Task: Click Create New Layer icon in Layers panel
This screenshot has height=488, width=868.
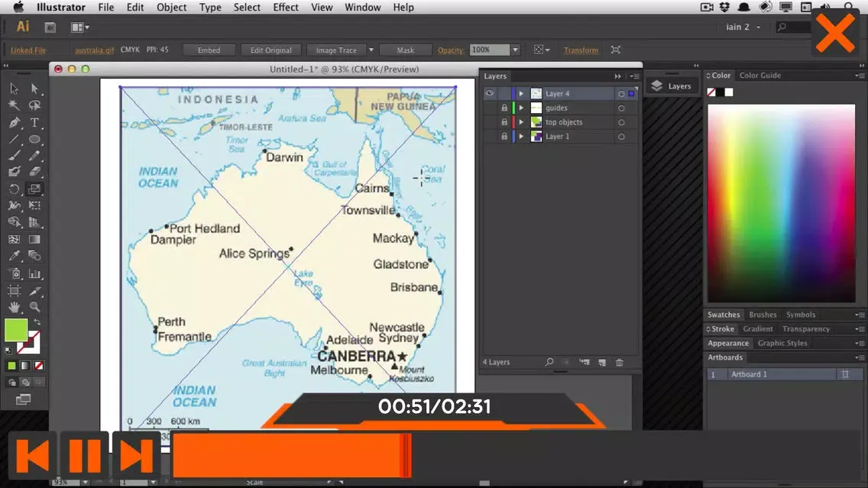Action: (x=602, y=363)
